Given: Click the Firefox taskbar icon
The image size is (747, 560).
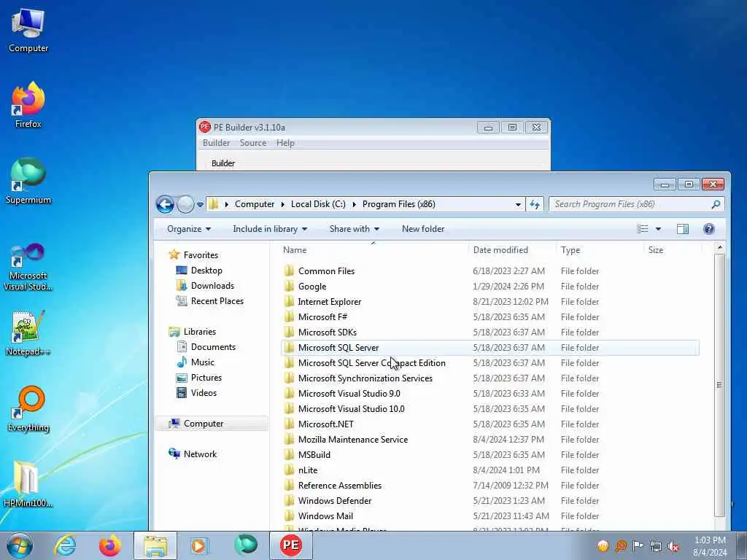Looking at the screenshot, I should (109, 545).
